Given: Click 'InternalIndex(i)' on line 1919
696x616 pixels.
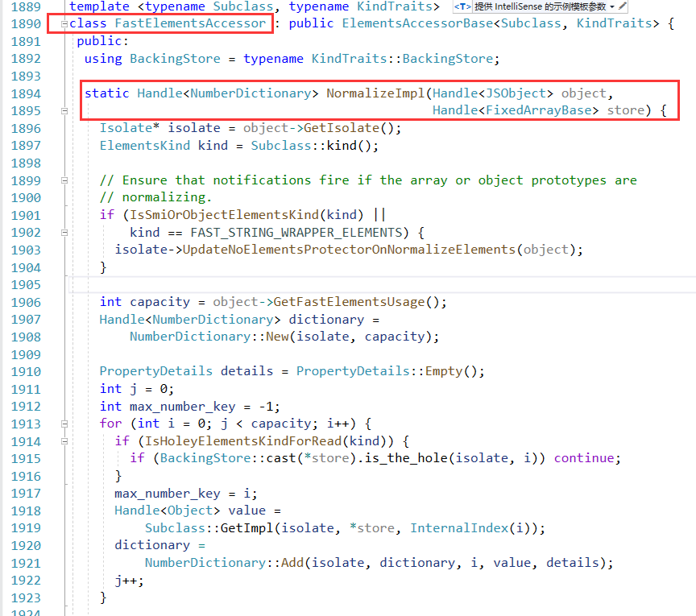Looking at the screenshot, I should [x=470, y=528].
